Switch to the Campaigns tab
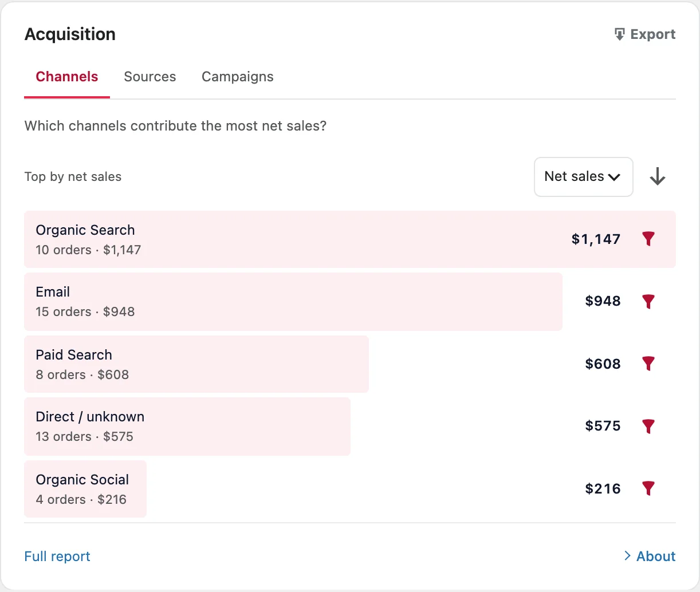The image size is (700, 592). tap(238, 77)
